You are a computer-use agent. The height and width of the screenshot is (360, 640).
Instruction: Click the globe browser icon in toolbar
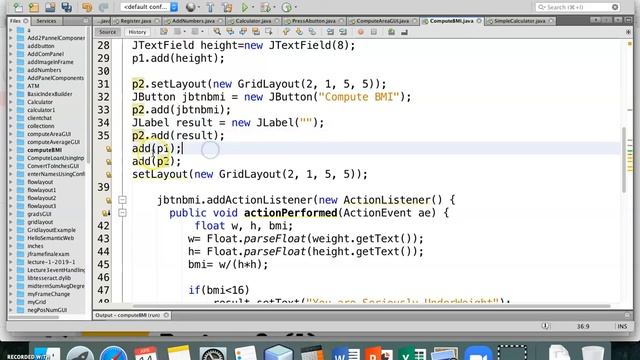coord(190,7)
